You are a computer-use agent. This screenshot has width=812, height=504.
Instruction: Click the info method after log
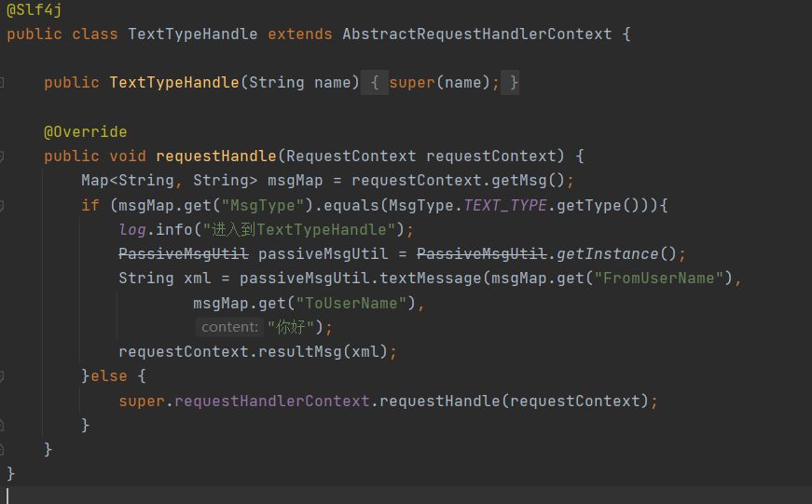(174, 230)
